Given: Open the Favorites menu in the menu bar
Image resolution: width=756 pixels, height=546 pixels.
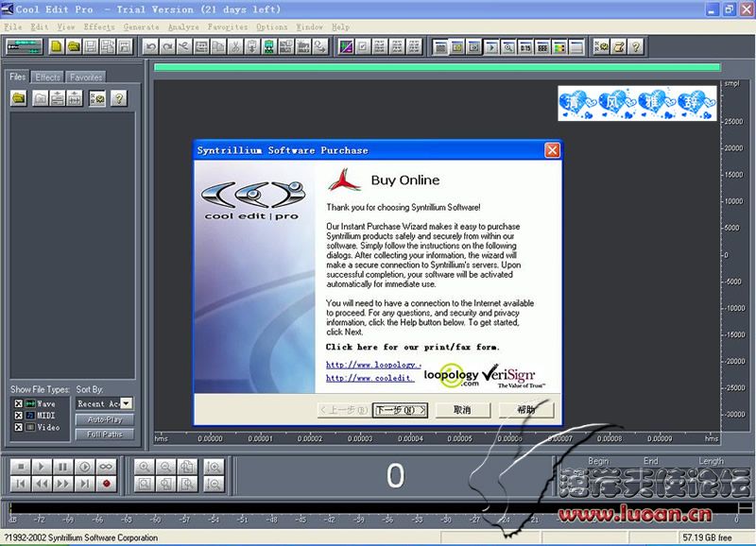Looking at the screenshot, I should tap(228, 27).
